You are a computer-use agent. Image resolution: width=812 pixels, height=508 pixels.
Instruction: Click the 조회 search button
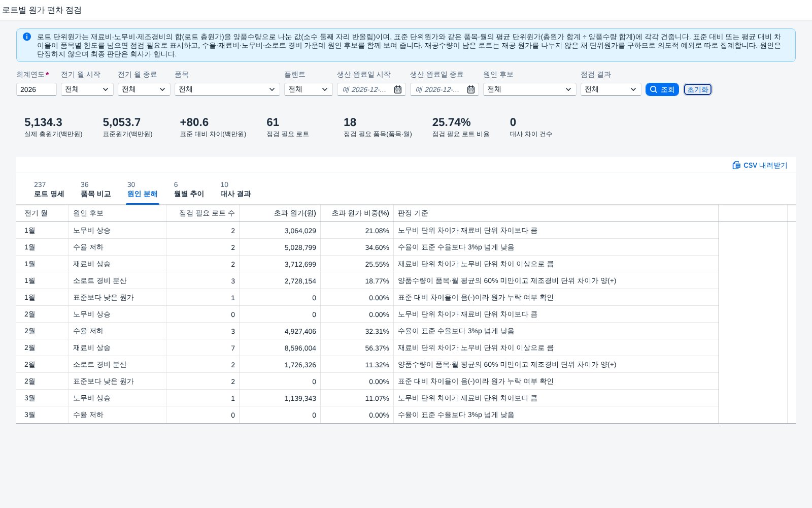[662, 89]
